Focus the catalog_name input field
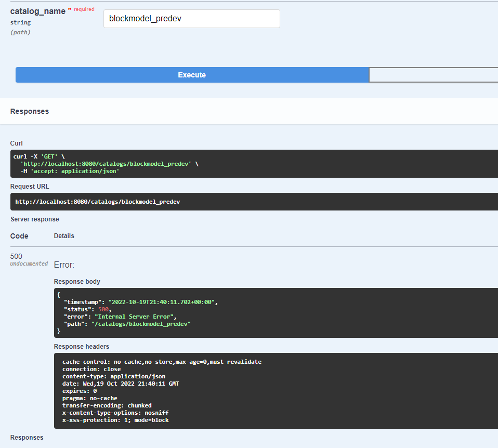498x448 pixels. click(191, 19)
